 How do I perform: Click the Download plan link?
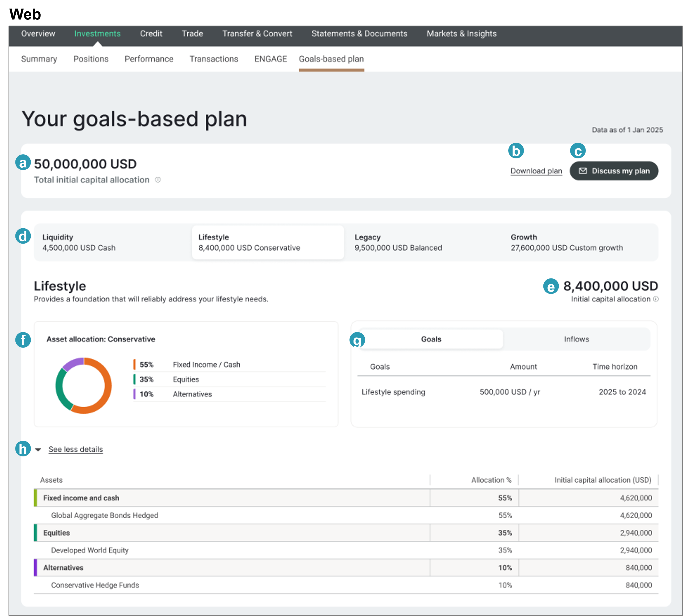pos(536,171)
